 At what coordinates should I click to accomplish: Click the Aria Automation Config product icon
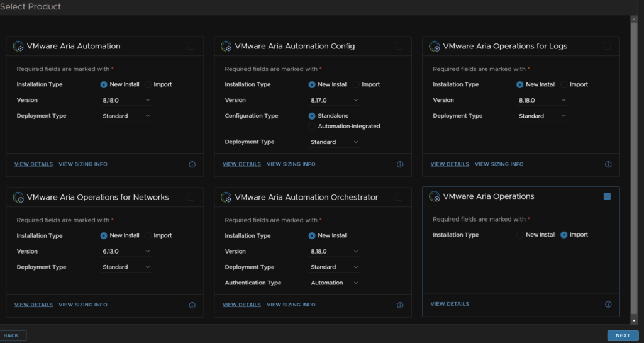(x=226, y=47)
